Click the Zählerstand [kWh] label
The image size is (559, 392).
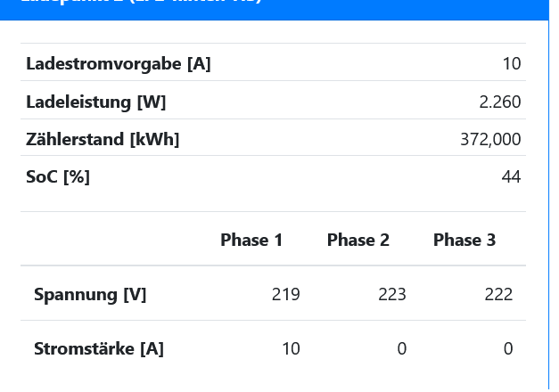[x=103, y=139]
